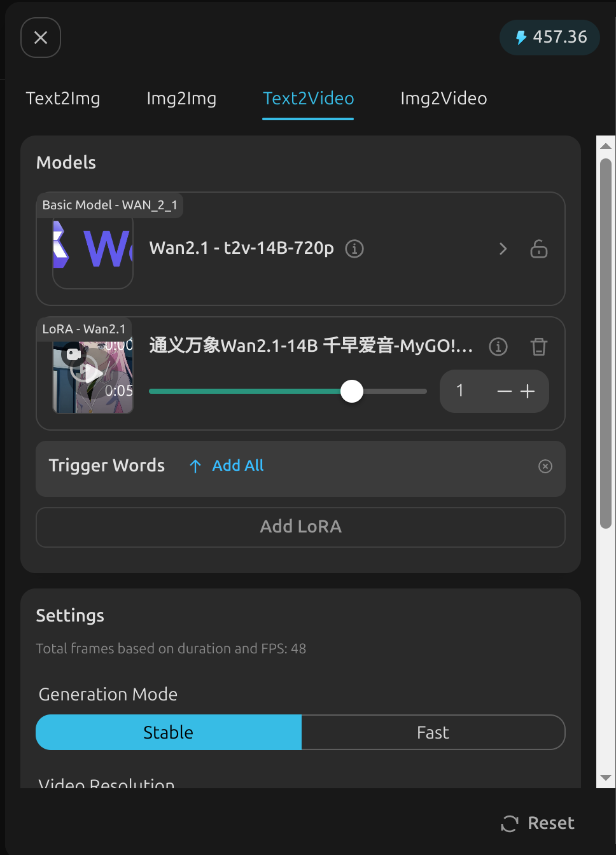
Task: Decrease LoRA weight with minus button
Action: (x=505, y=391)
